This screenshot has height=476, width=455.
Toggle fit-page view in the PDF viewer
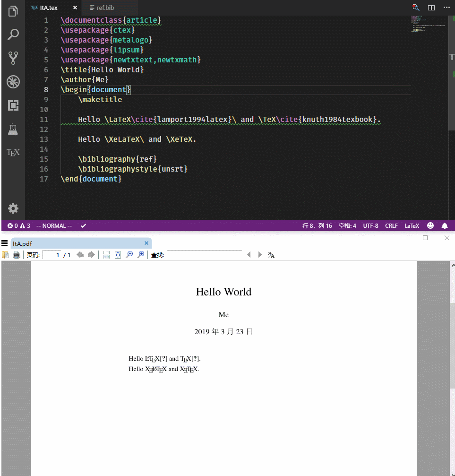117,254
